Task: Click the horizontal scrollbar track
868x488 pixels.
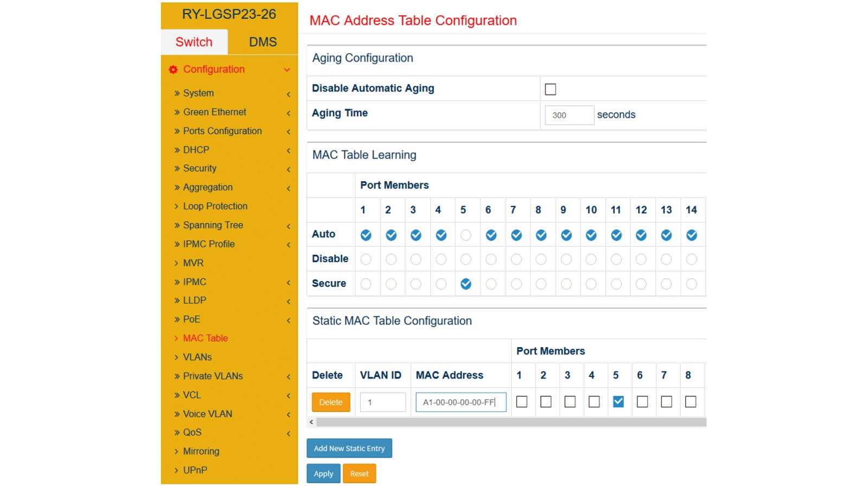Action: [511, 422]
